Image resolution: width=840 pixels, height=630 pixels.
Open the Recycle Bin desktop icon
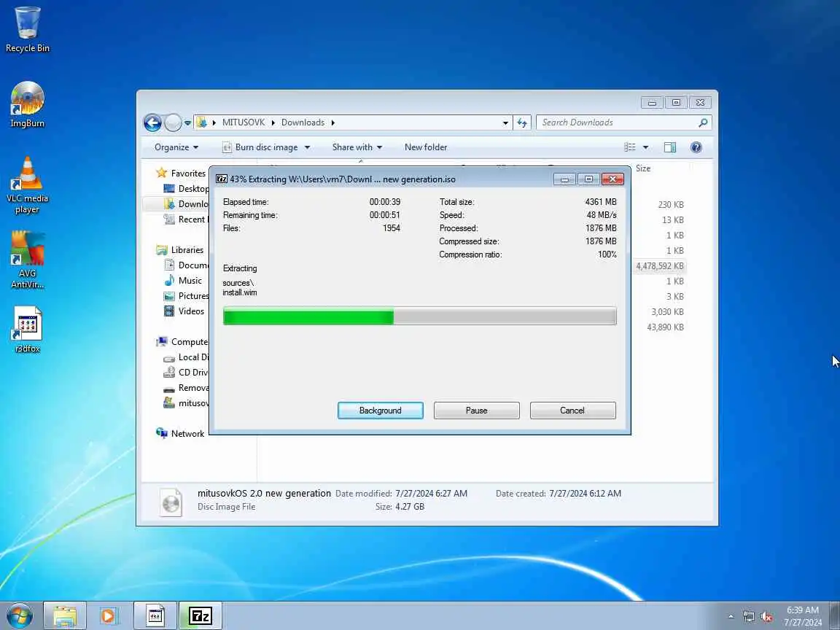click(x=27, y=29)
